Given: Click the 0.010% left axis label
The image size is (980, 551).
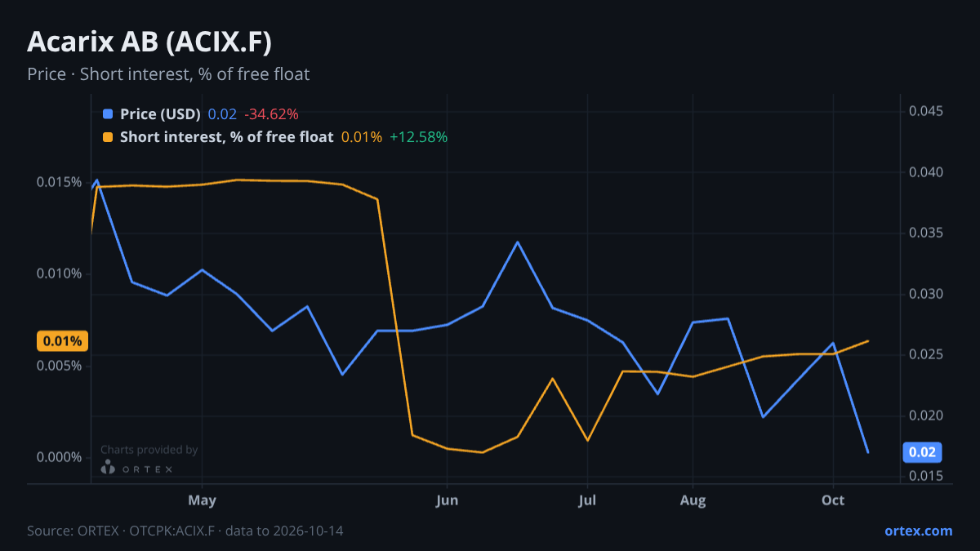Looking at the screenshot, I should [60, 273].
